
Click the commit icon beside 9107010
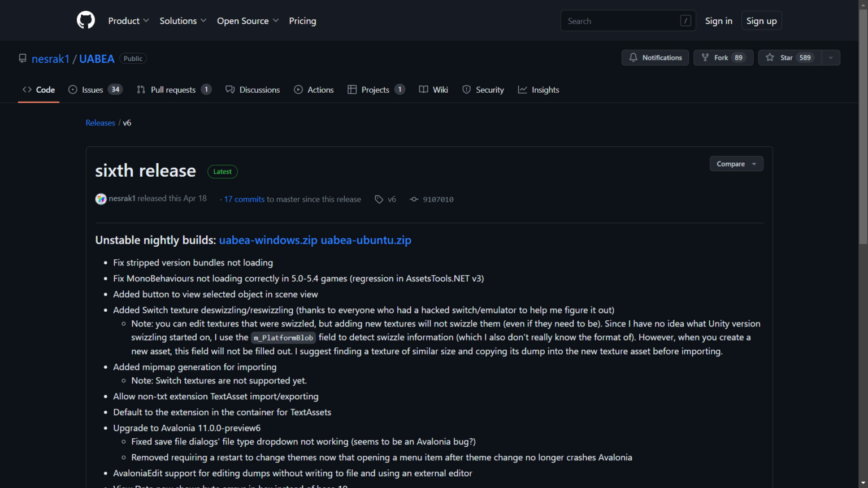coord(414,199)
